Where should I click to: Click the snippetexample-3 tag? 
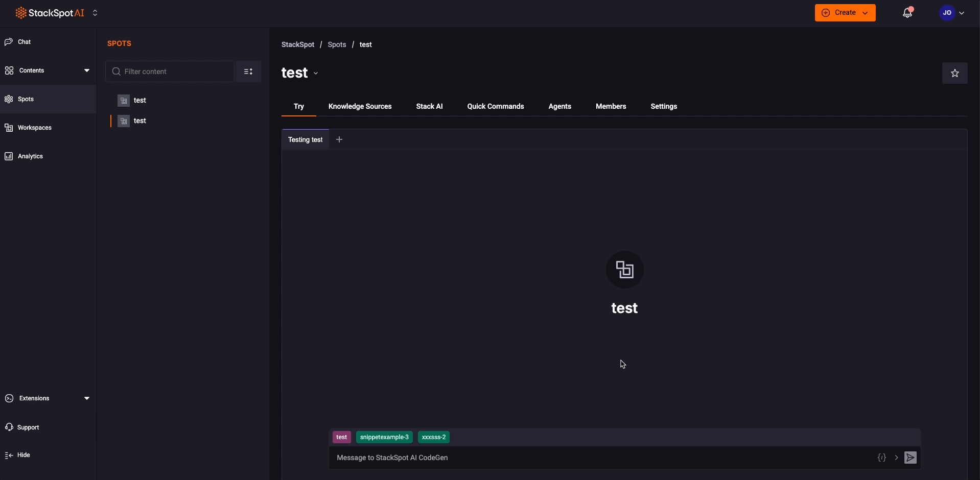click(384, 437)
